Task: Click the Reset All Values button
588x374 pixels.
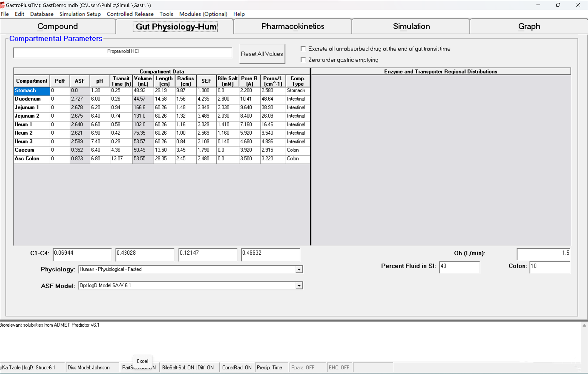Action: pyautogui.click(x=262, y=54)
